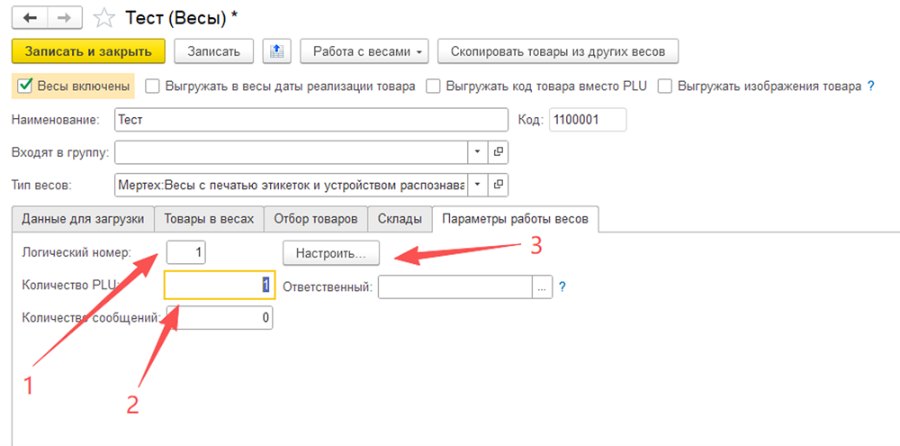Switch to Склады tab
This screenshot has height=446, width=900.
[400, 219]
